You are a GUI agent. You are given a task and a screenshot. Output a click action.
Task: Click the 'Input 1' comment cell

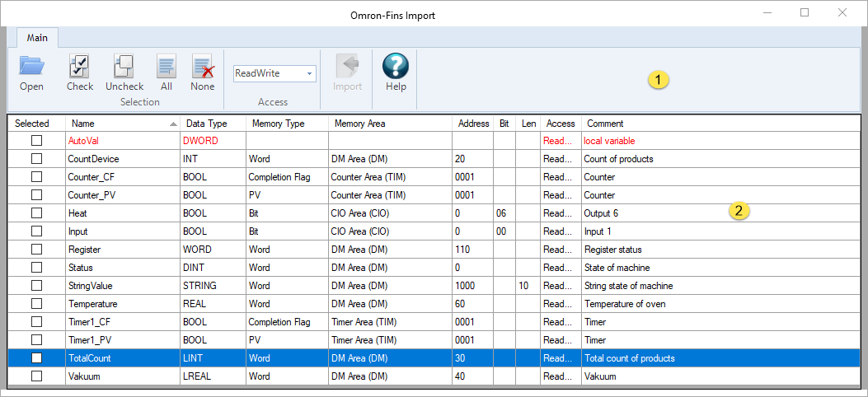click(x=720, y=231)
